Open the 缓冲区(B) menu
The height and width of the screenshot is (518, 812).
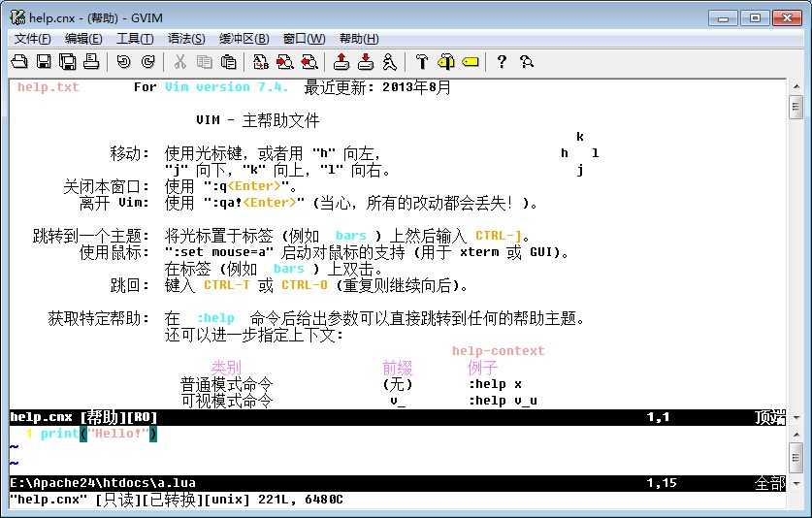244,39
